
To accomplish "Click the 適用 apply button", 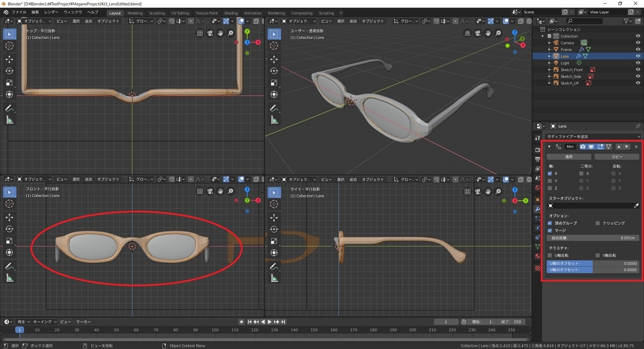I will pos(569,157).
